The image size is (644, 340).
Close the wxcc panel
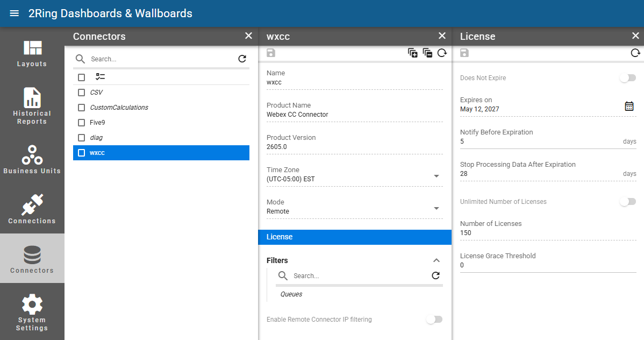click(x=442, y=36)
